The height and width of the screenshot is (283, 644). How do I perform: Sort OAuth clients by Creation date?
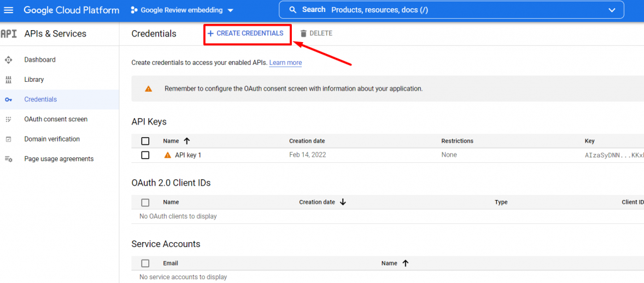[x=317, y=202]
